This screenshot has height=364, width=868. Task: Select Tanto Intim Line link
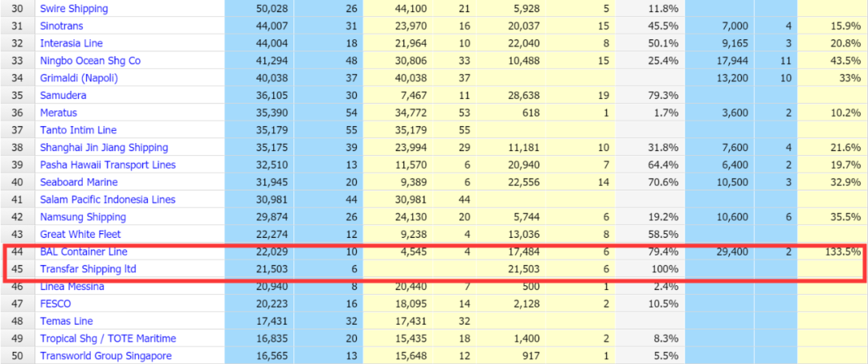[x=78, y=130]
